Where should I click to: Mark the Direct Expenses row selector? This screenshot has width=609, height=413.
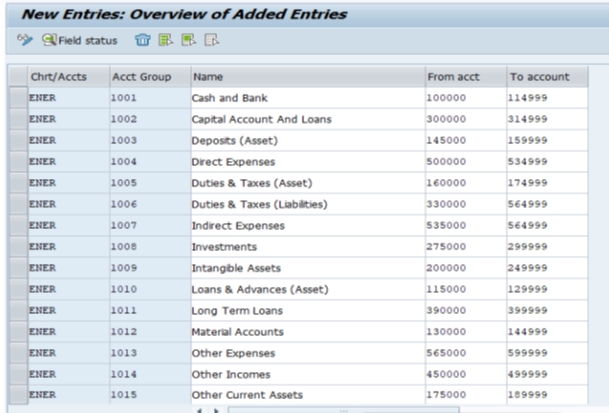(18, 162)
